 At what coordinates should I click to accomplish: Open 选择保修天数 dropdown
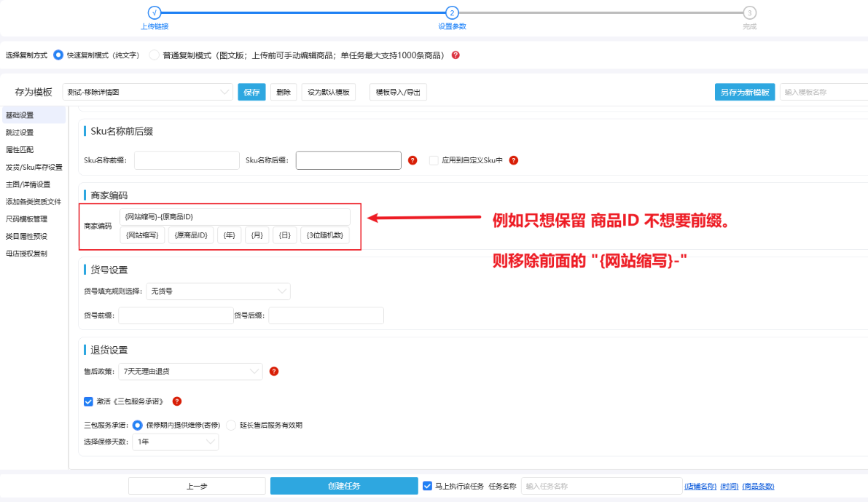point(176,442)
